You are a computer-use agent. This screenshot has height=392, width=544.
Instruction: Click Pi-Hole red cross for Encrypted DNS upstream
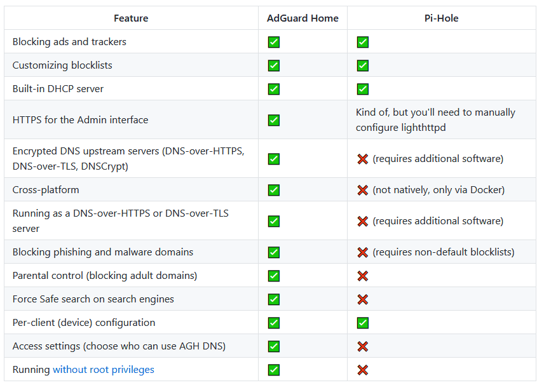coord(362,159)
